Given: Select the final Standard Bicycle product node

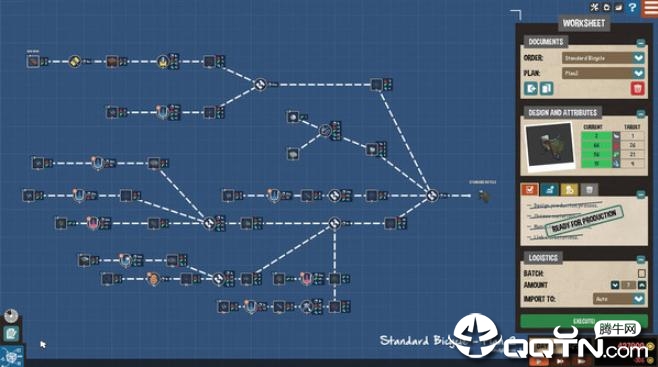Looking at the screenshot, I should pos(484,196).
